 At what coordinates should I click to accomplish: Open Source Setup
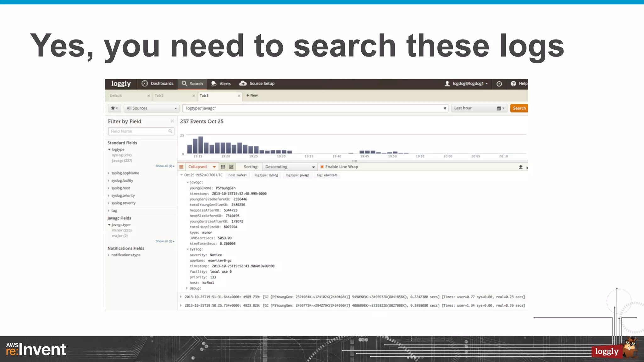click(x=257, y=84)
